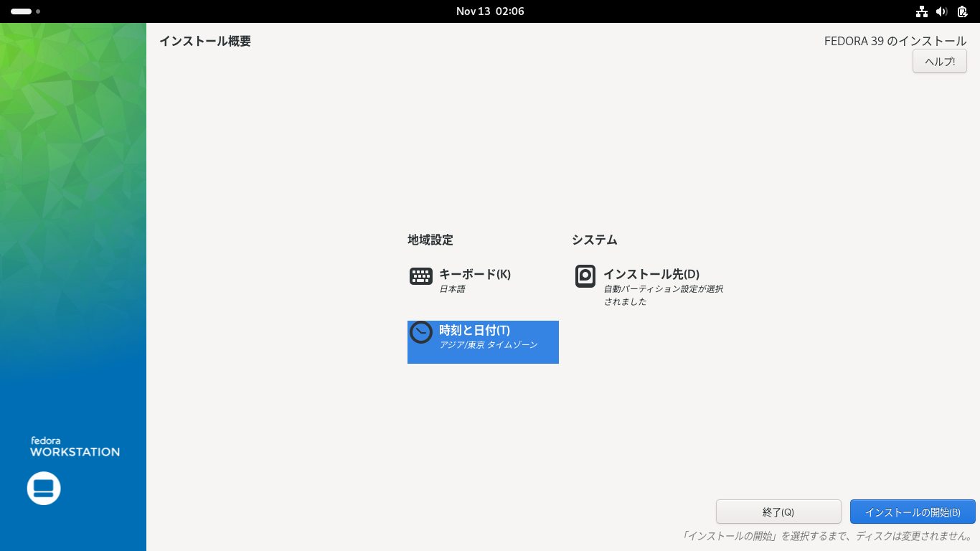Click the アジア/東京 タイムゾーン text
This screenshot has height=551, width=980.
tap(489, 345)
